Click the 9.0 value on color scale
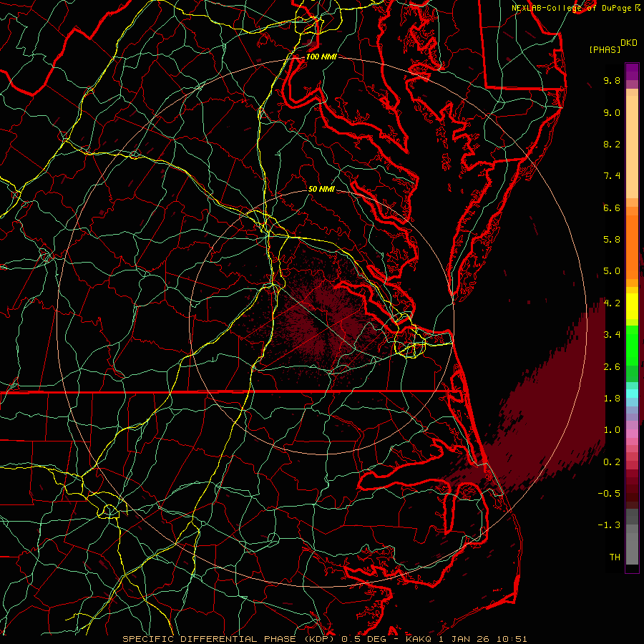644x644 pixels. click(x=612, y=112)
